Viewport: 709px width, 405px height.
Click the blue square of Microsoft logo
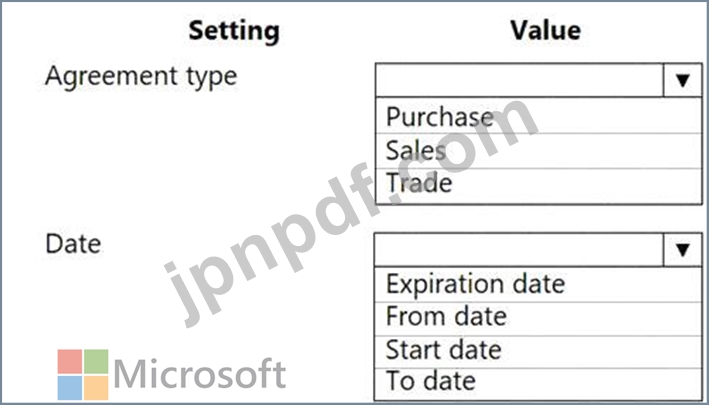point(69,387)
